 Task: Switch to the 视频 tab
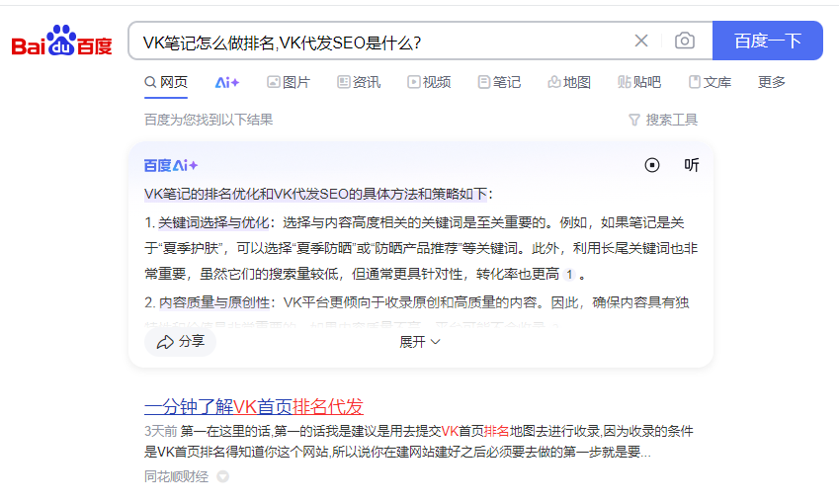429,82
